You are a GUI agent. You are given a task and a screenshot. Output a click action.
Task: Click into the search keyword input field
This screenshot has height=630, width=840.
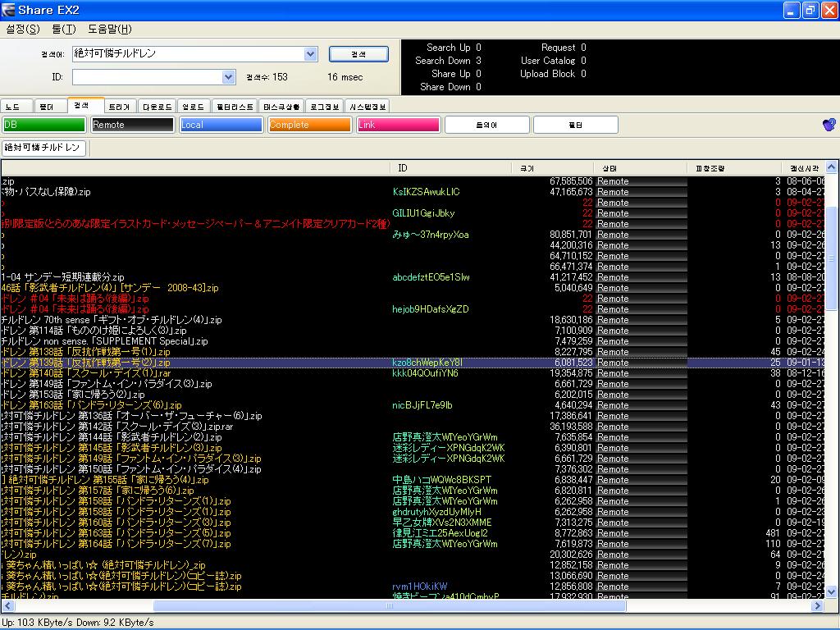[x=188, y=53]
